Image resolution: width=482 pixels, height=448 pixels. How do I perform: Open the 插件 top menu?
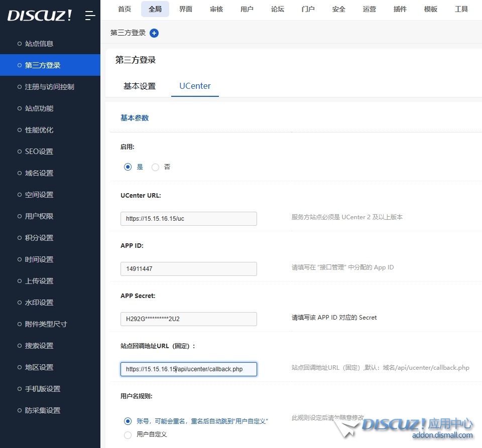tap(400, 9)
